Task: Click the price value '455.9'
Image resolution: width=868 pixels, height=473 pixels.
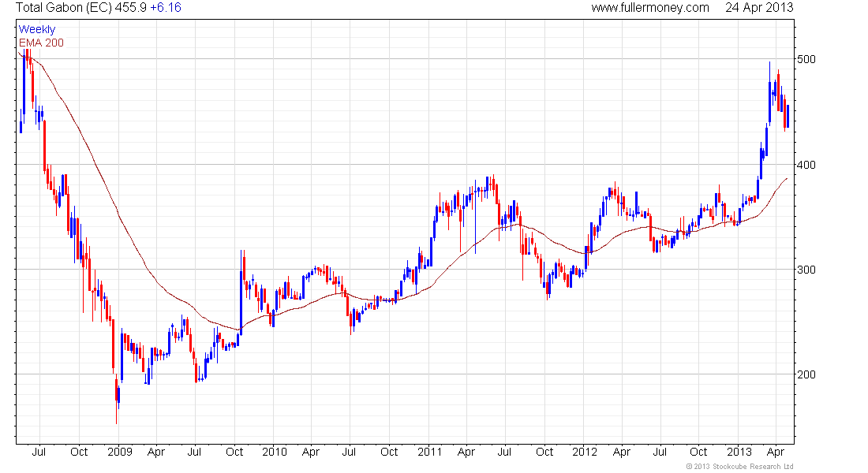Action: 131,8
